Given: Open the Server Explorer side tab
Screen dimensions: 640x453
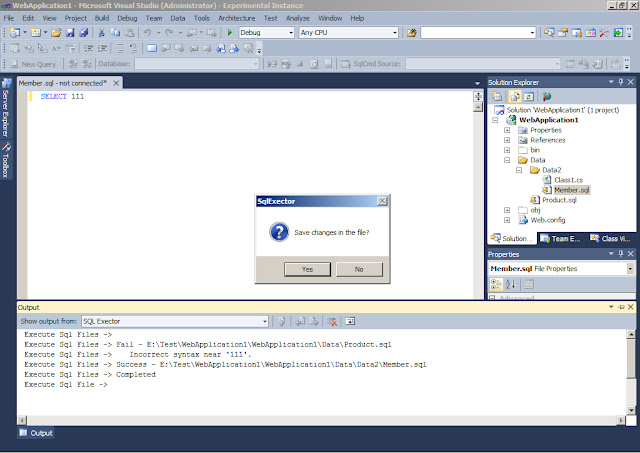Looking at the screenshot, I should coord(6,108).
